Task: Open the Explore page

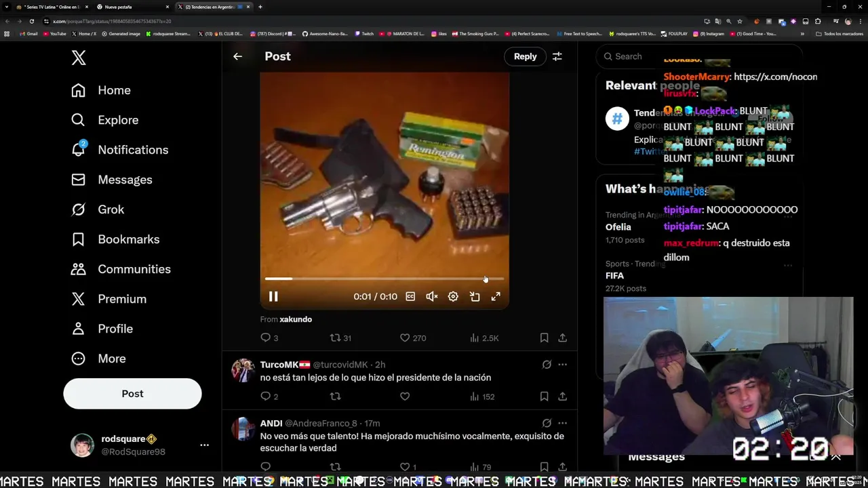Action: point(105,120)
